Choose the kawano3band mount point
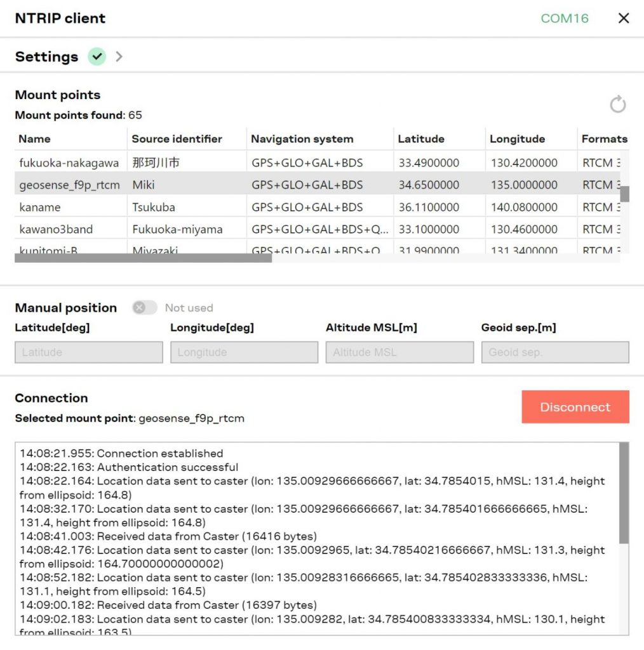Image resolution: width=644 pixels, height=650 pixels. point(69,229)
